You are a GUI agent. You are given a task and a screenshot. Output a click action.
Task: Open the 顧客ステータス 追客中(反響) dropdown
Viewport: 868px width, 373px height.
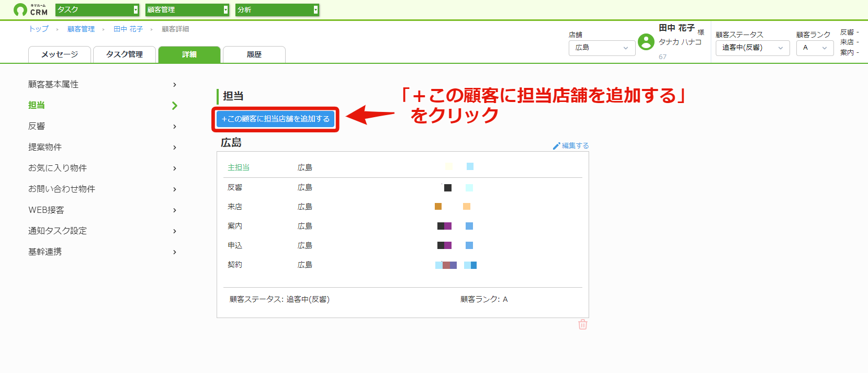[x=752, y=48]
